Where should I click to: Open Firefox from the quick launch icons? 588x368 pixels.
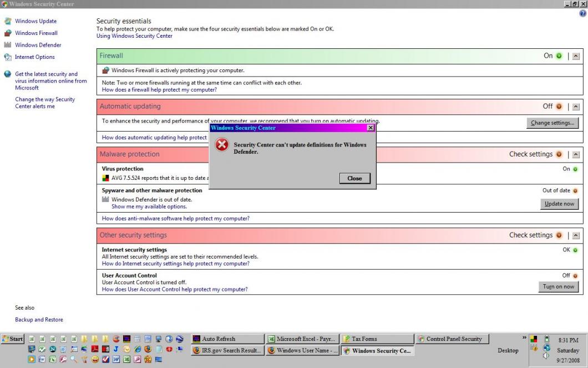tap(148, 349)
